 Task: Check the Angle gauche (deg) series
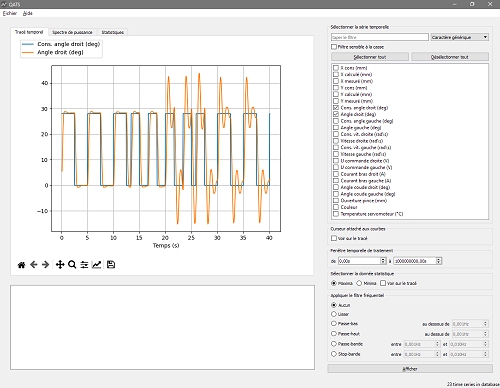point(336,128)
